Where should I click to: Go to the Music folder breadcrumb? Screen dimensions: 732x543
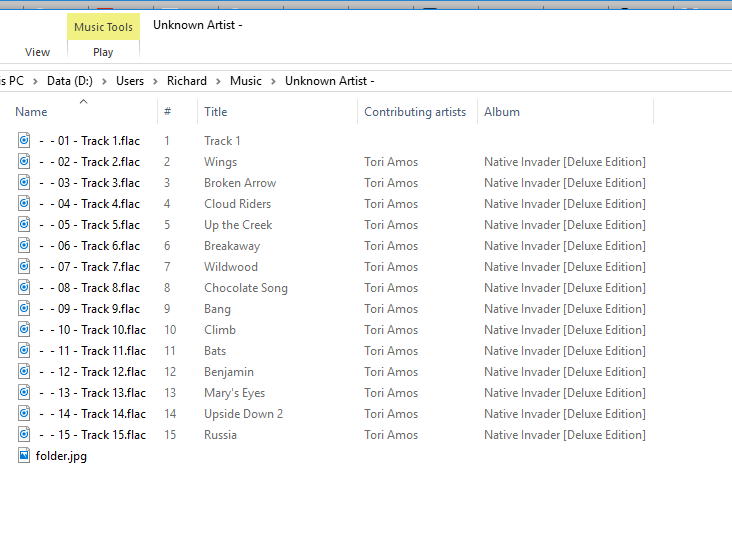[246, 81]
